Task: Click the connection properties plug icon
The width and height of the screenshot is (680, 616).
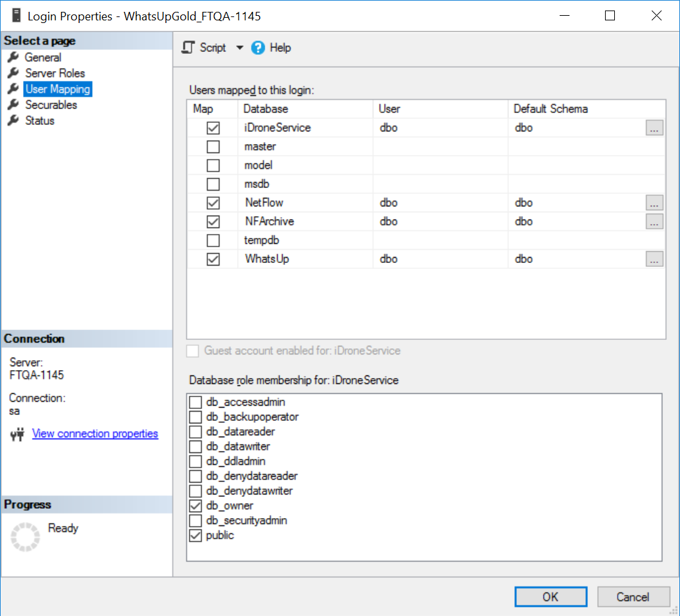Action: pos(18,434)
